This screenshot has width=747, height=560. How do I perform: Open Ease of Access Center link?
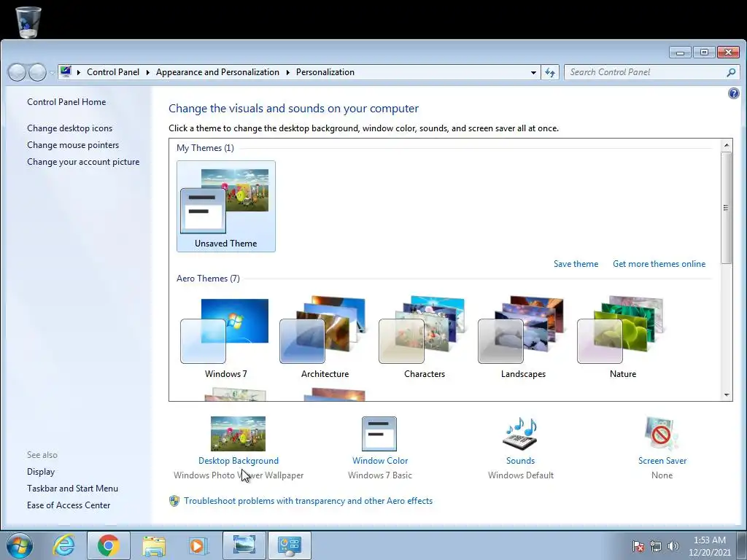(68, 505)
